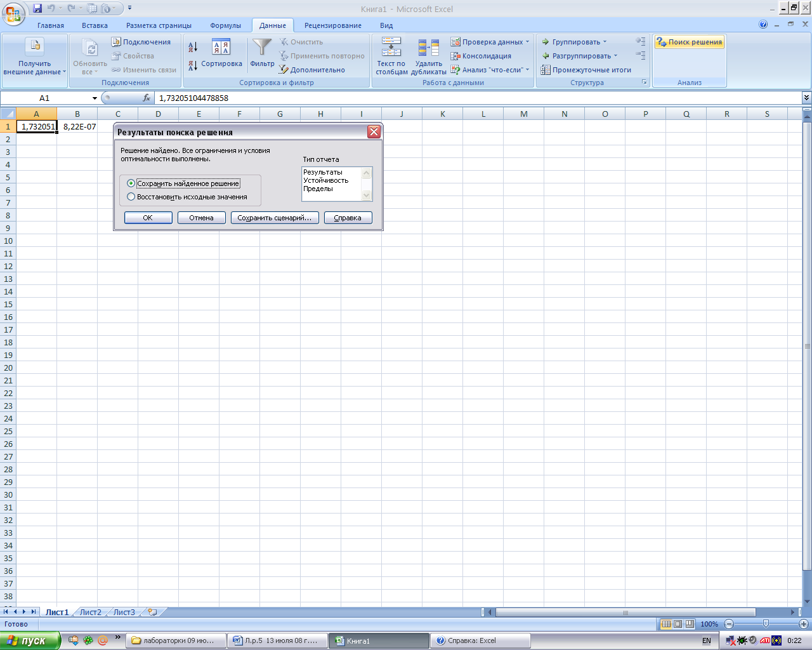Screen dimensions: 812x650
Task: Open the Сортировка dialog
Action: point(221,54)
